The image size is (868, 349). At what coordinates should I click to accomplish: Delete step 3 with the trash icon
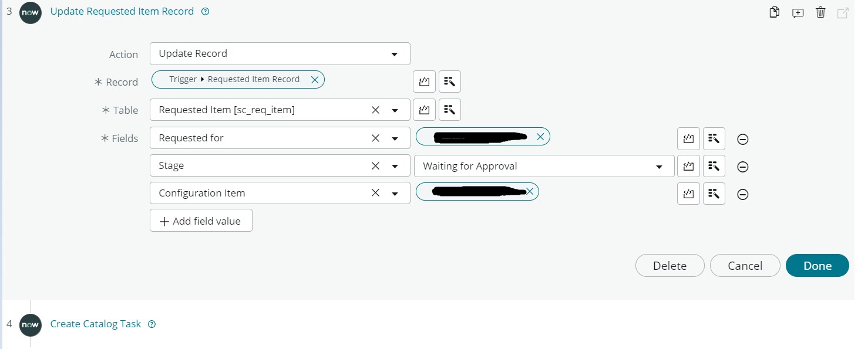(x=820, y=12)
